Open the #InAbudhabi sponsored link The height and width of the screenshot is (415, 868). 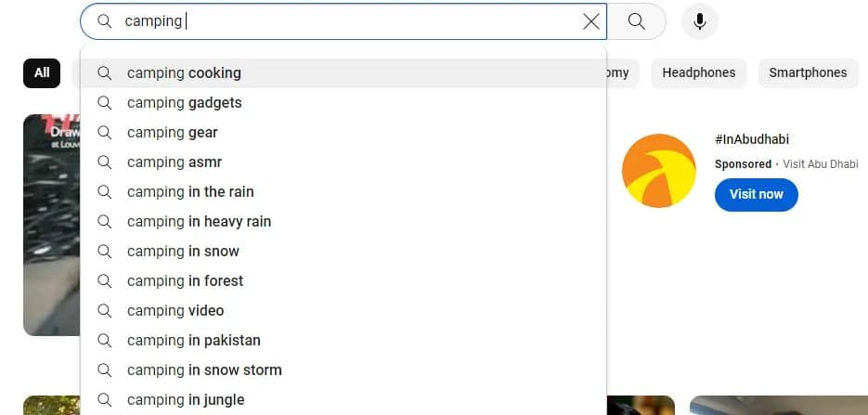(x=752, y=139)
